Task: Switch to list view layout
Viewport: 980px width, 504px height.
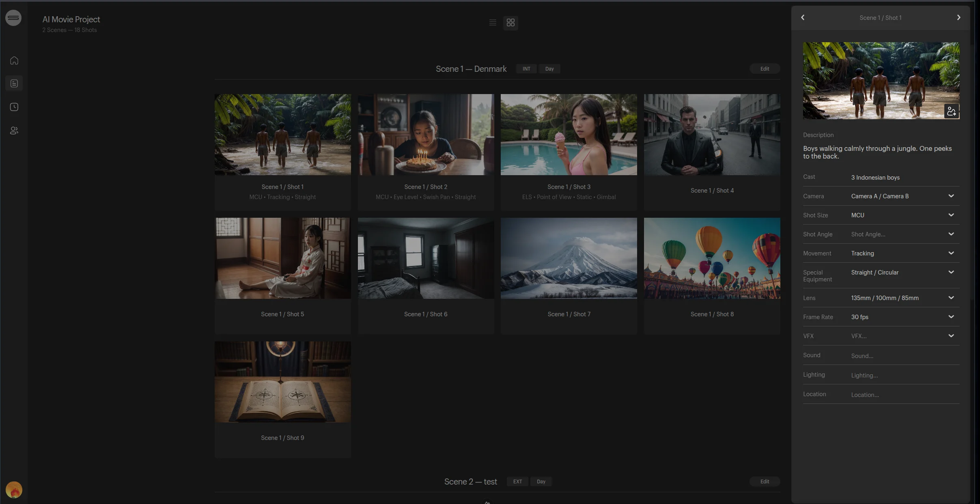Action: 493,23
